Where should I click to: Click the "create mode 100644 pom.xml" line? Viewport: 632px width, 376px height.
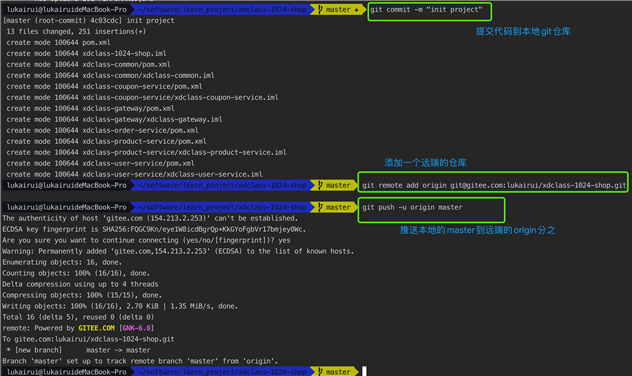coord(58,42)
